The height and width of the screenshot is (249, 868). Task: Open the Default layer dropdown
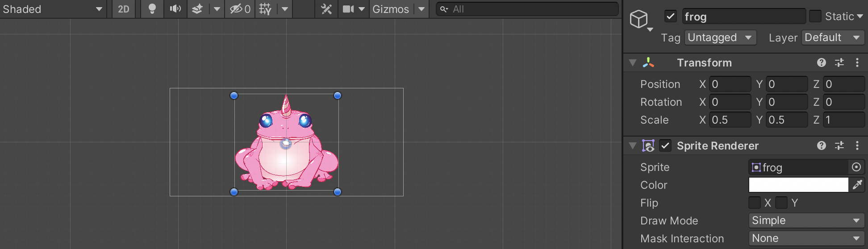click(x=833, y=37)
